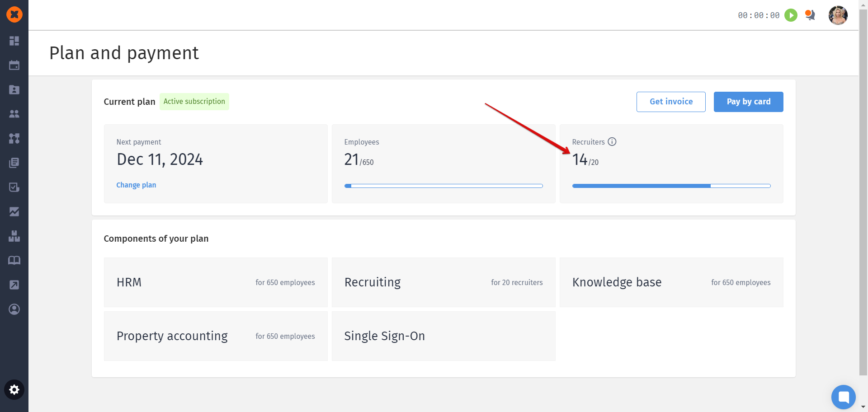Screen dimensions: 868x412
Task: Click the Property accounting component card
Action: coord(216,336)
